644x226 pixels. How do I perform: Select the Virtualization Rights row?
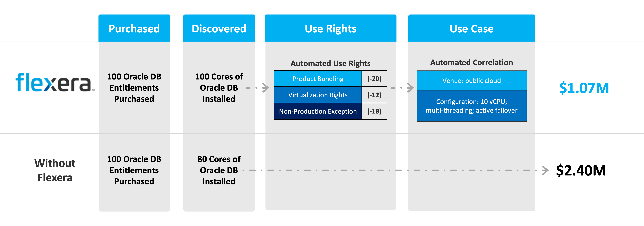(318, 95)
